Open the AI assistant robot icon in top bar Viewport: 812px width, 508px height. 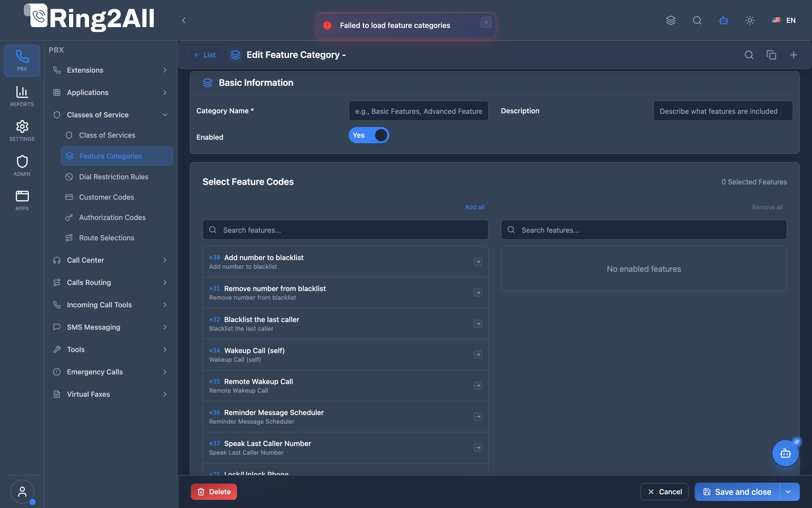pyautogui.click(x=723, y=20)
